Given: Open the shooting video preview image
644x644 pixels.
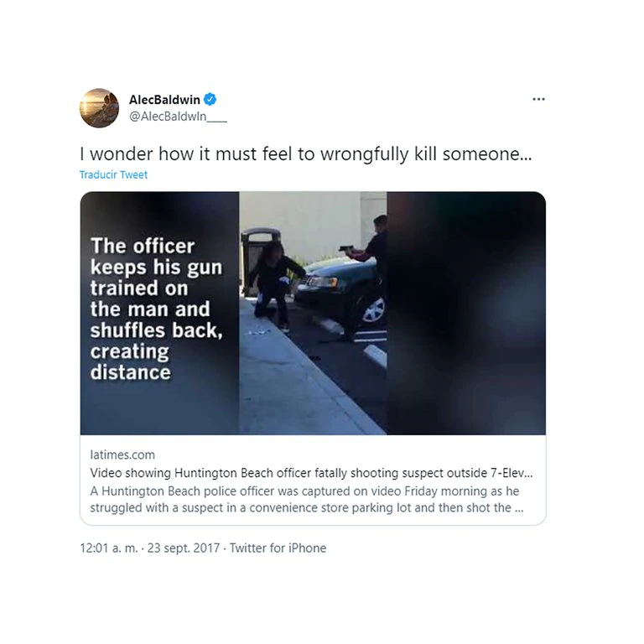Looking at the screenshot, I should [x=313, y=313].
